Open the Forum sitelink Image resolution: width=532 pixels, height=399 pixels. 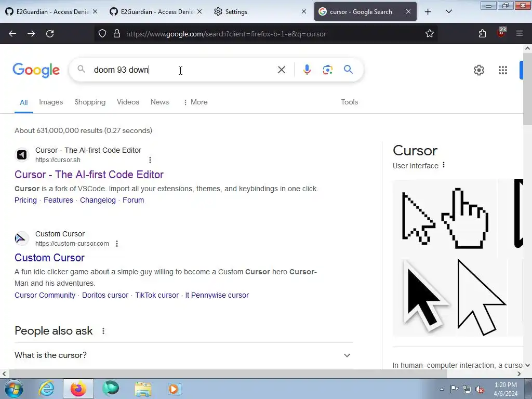[x=134, y=200]
